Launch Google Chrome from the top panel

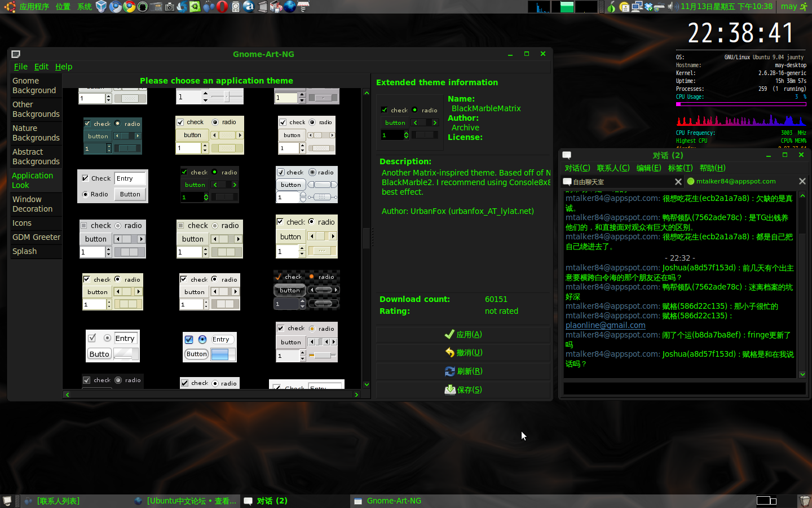[x=129, y=7]
